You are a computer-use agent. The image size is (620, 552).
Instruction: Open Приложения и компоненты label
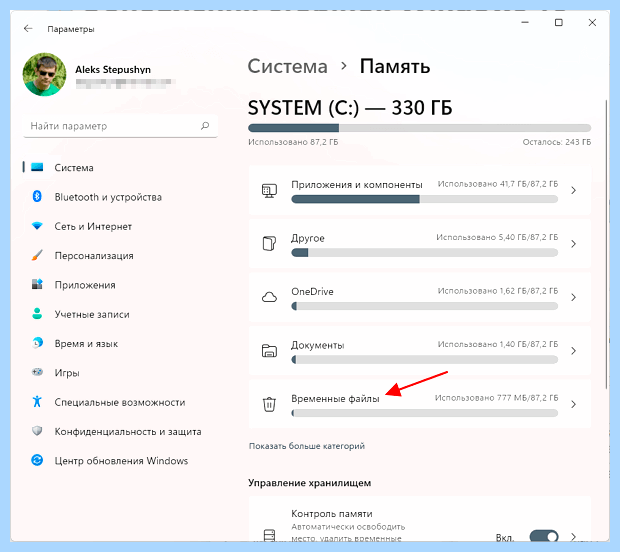[x=357, y=185]
